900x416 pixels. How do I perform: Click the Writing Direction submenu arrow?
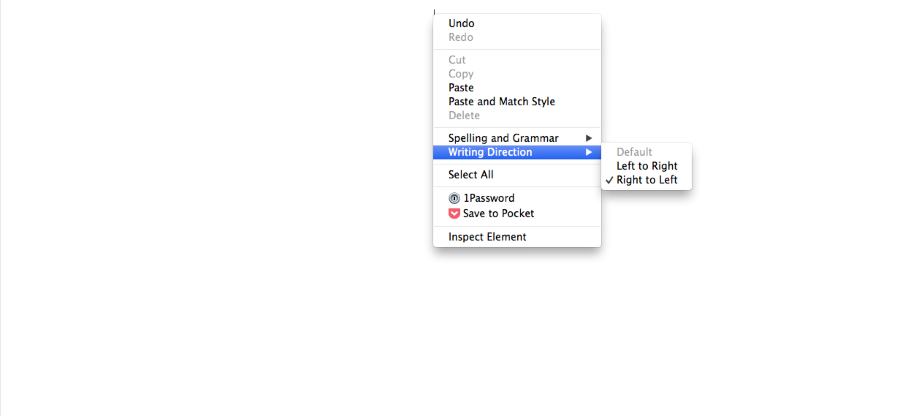(x=589, y=152)
